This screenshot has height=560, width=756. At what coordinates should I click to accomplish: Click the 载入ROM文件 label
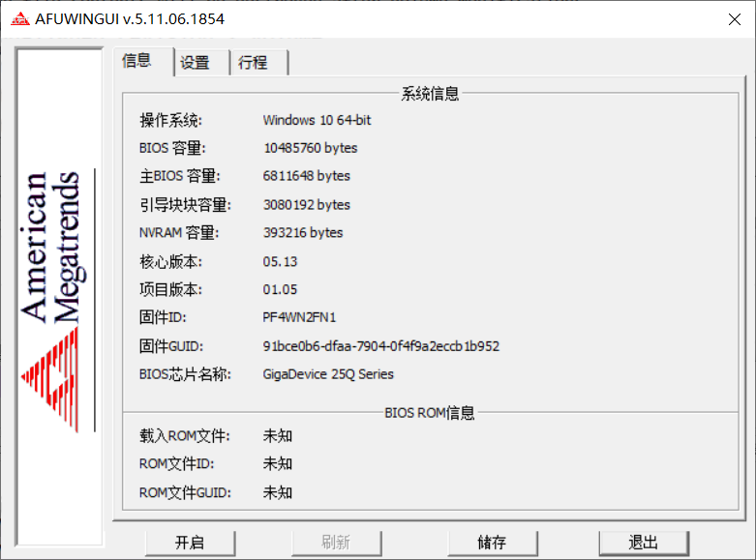(x=185, y=436)
